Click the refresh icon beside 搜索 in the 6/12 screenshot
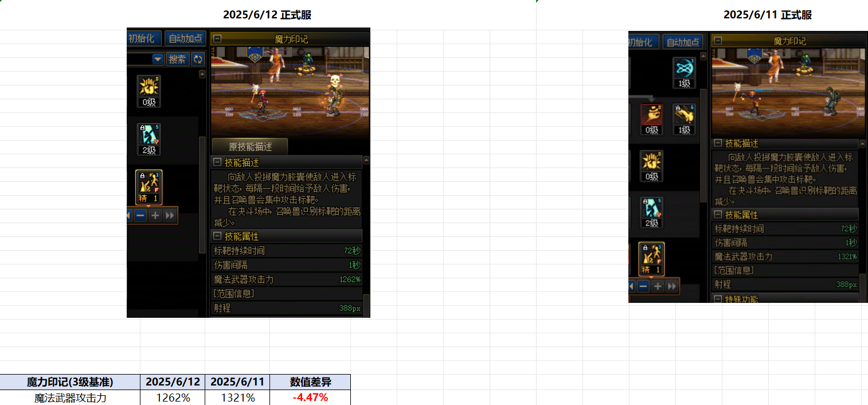Viewport: 868px width, 405px height. pyautogui.click(x=198, y=59)
